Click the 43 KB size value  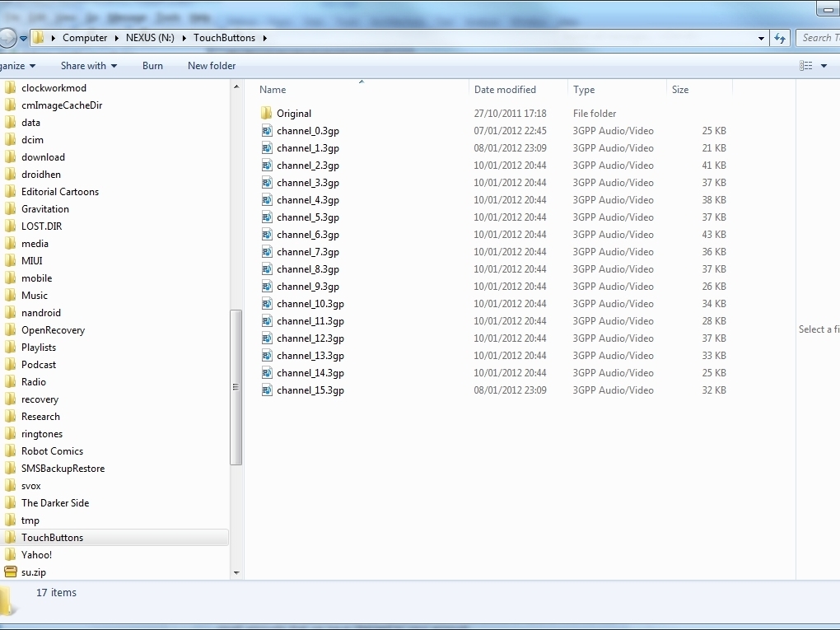[x=714, y=234]
